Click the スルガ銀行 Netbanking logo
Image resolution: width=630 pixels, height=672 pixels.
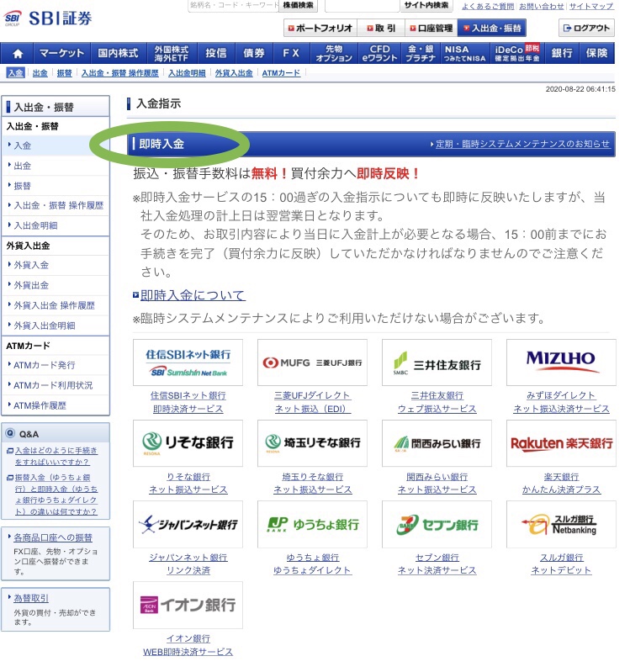tap(561, 524)
